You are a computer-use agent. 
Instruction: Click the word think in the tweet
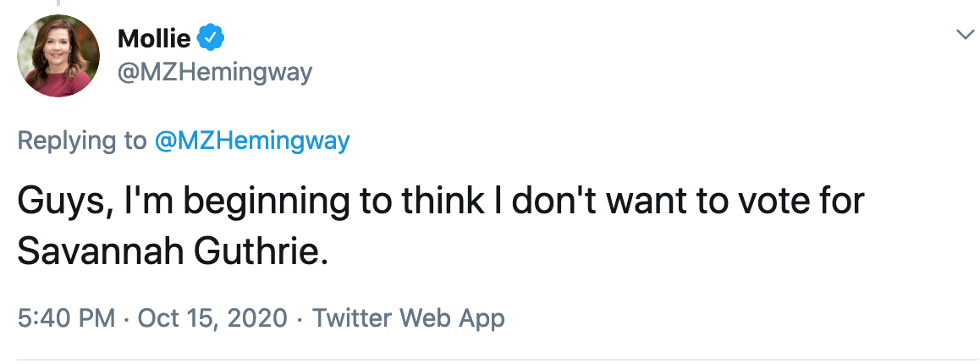tap(442, 200)
